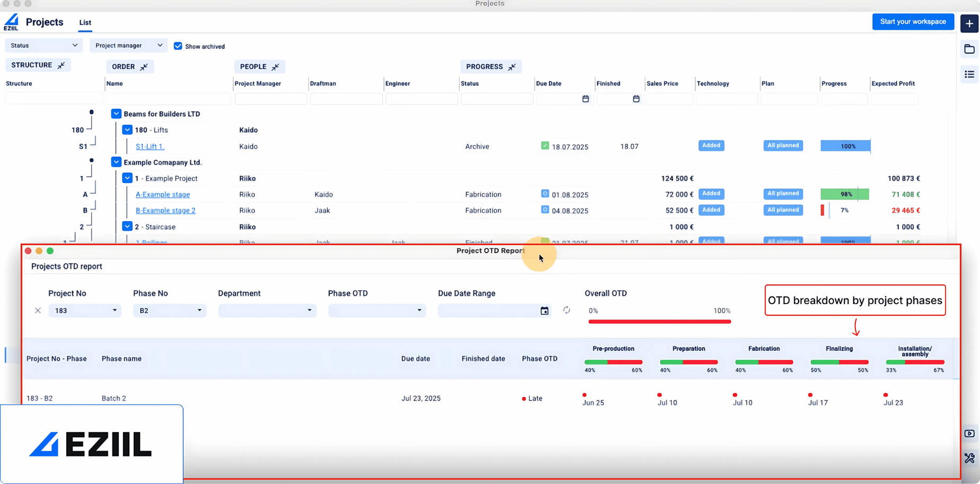
Task: Collapse the ORDER column group
Action: point(144,67)
